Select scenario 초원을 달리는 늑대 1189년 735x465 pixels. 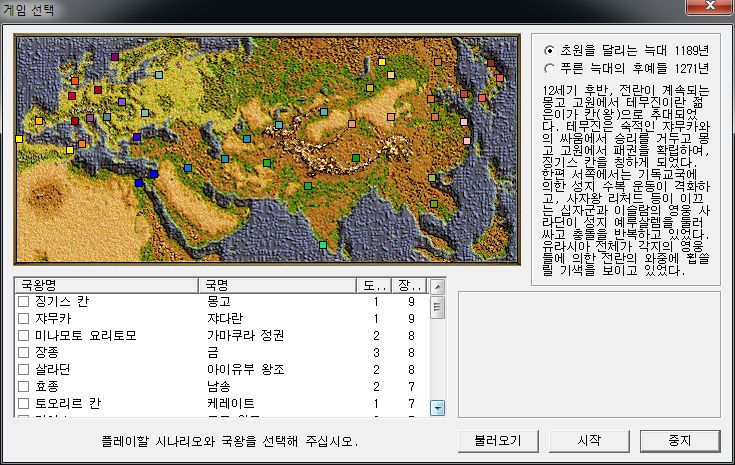pyautogui.click(x=549, y=50)
